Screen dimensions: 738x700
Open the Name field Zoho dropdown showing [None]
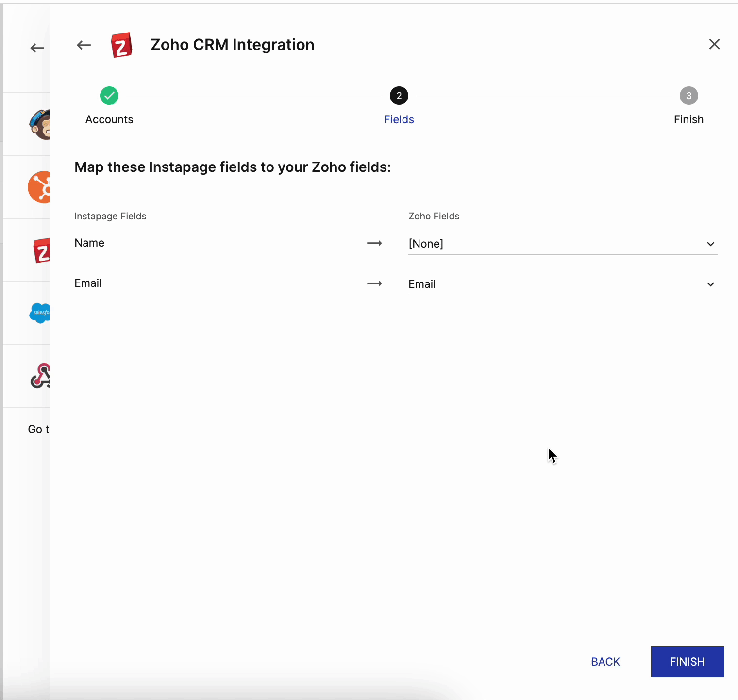coord(553,244)
